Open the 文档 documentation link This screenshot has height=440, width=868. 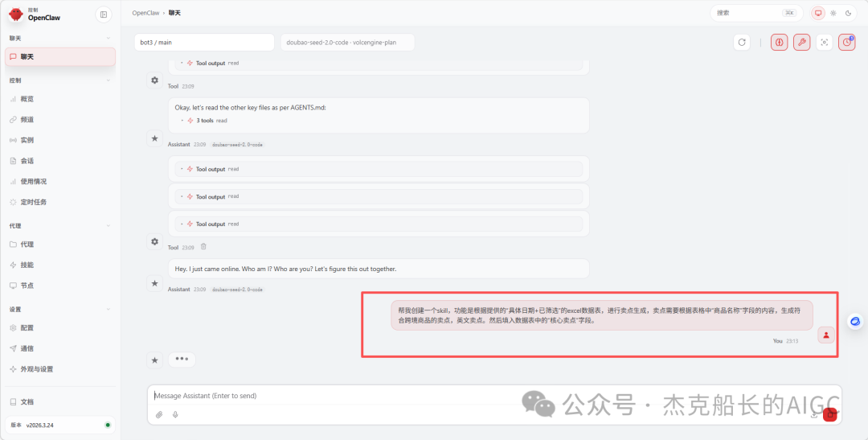coord(60,401)
